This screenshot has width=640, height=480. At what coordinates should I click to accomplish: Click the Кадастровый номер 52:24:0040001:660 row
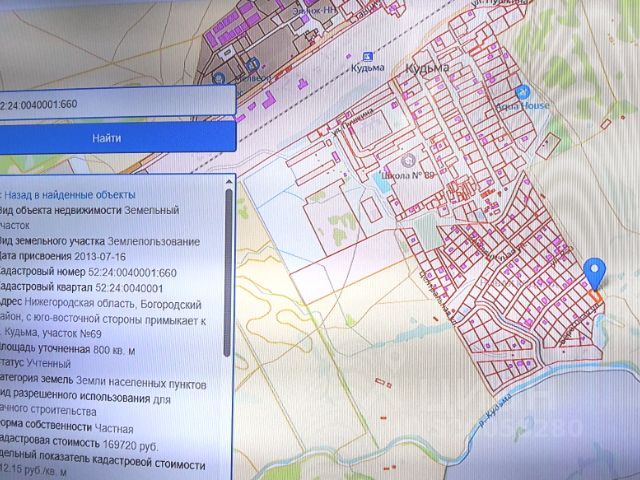pyautogui.click(x=88, y=272)
